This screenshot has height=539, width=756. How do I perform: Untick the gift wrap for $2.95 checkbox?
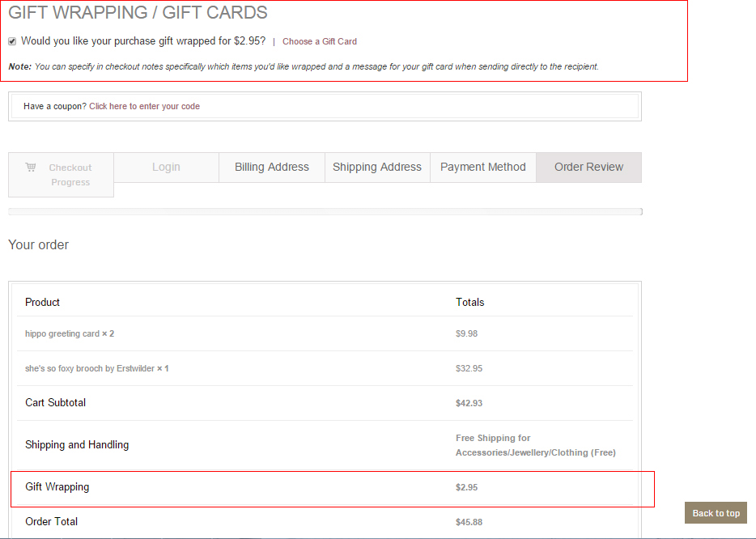(12, 41)
